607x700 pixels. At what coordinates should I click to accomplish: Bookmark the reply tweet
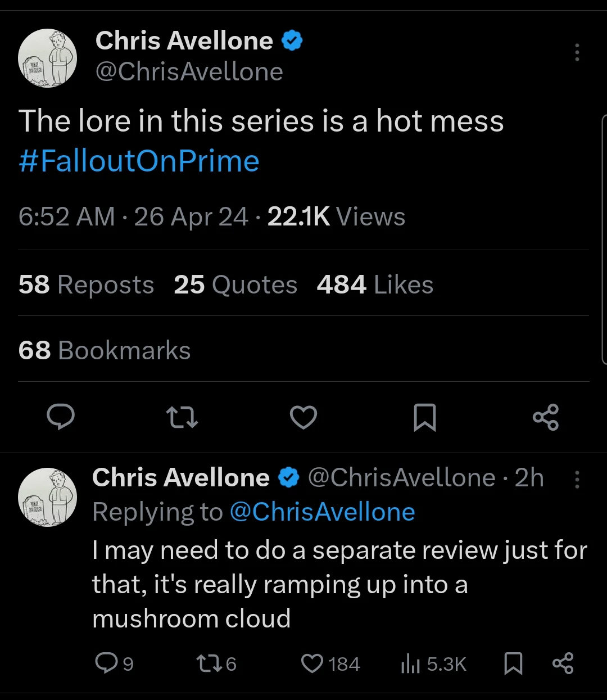coord(513,663)
